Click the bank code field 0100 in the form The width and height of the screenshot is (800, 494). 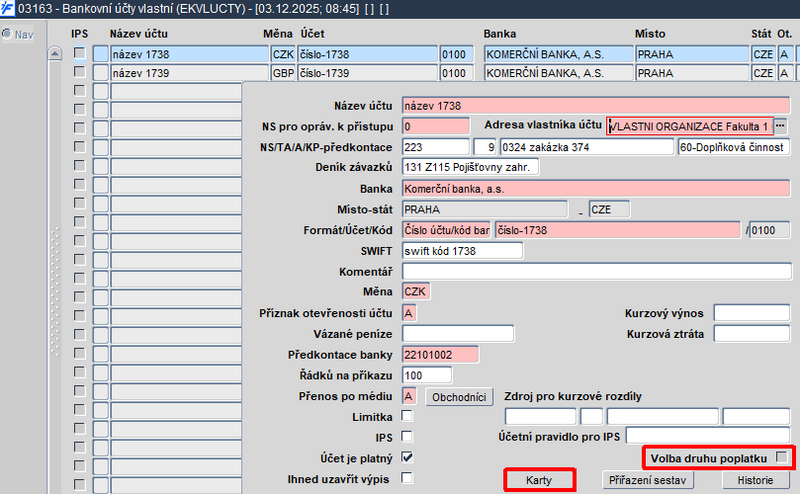coord(769,230)
